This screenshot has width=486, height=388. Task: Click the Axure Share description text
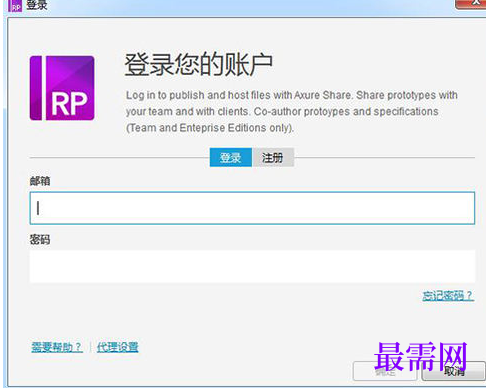click(292, 111)
